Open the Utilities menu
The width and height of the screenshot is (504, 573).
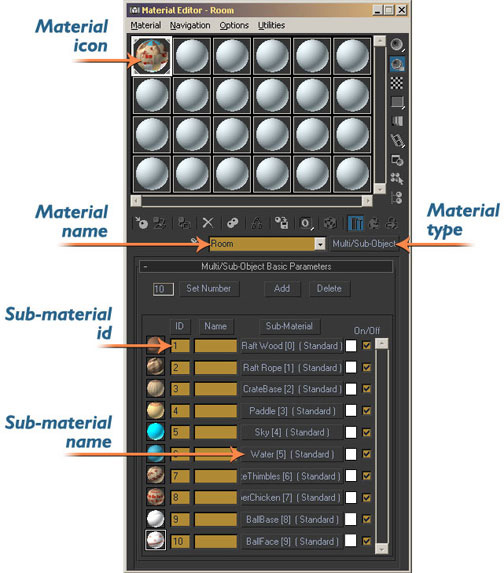coord(271,25)
